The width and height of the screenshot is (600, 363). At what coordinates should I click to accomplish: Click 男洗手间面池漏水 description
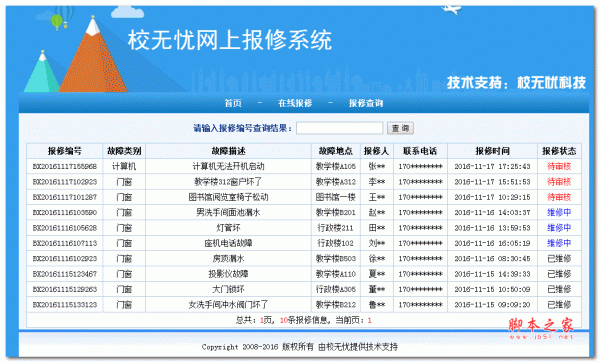pos(228,212)
